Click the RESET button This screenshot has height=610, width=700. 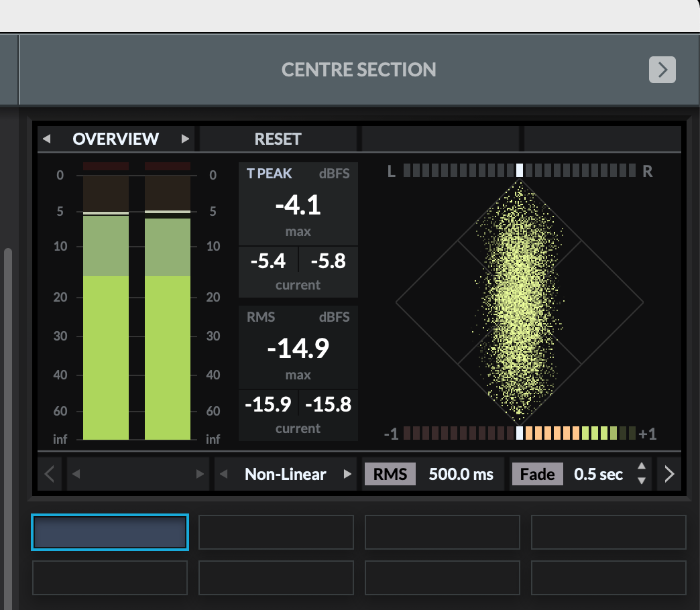click(x=278, y=139)
